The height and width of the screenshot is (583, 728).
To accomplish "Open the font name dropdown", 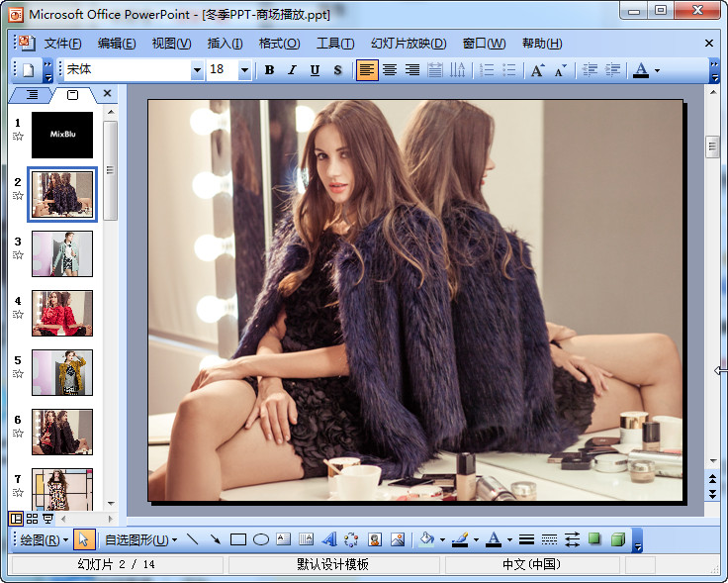I will pos(197,70).
